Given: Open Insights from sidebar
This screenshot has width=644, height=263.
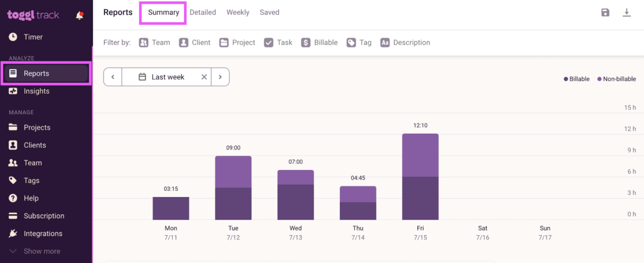Looking at the screenshot, I should (36, 91).
